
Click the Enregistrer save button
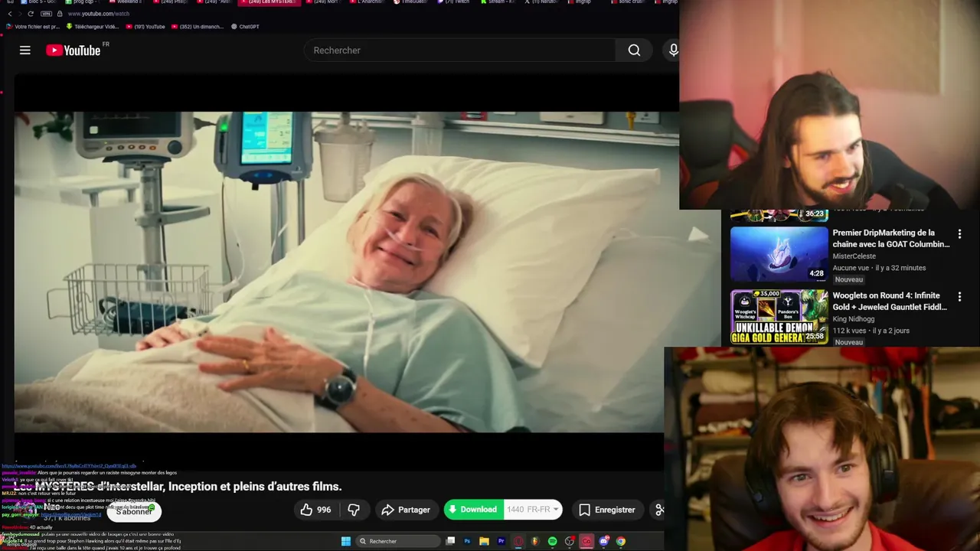606,510
